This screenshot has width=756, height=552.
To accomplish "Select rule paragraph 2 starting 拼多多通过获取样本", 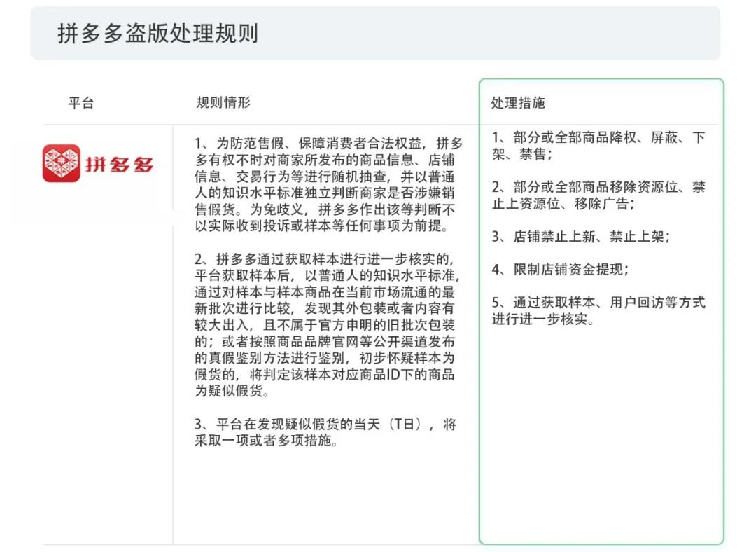I will coord(328,325).
